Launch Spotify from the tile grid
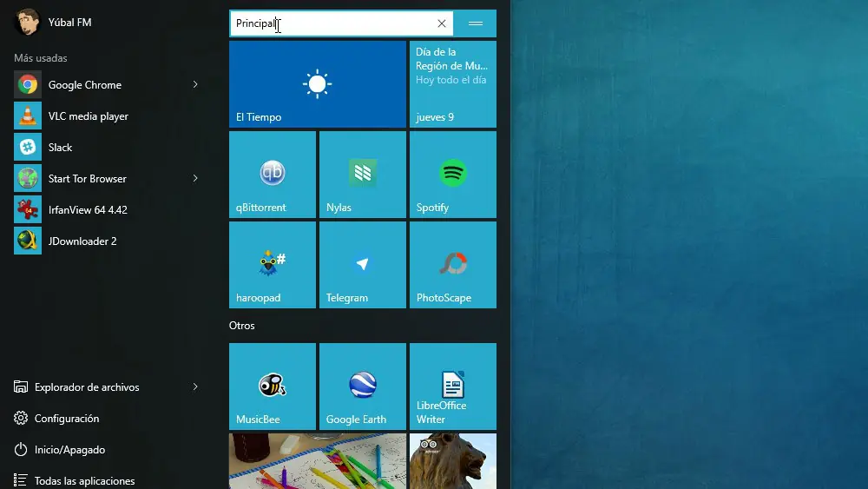The height and width of the screenshot is (489, 868). (x=453, y=175)
